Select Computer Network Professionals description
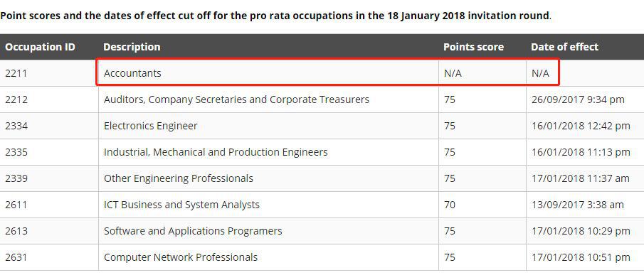 (x=181, y=257)
